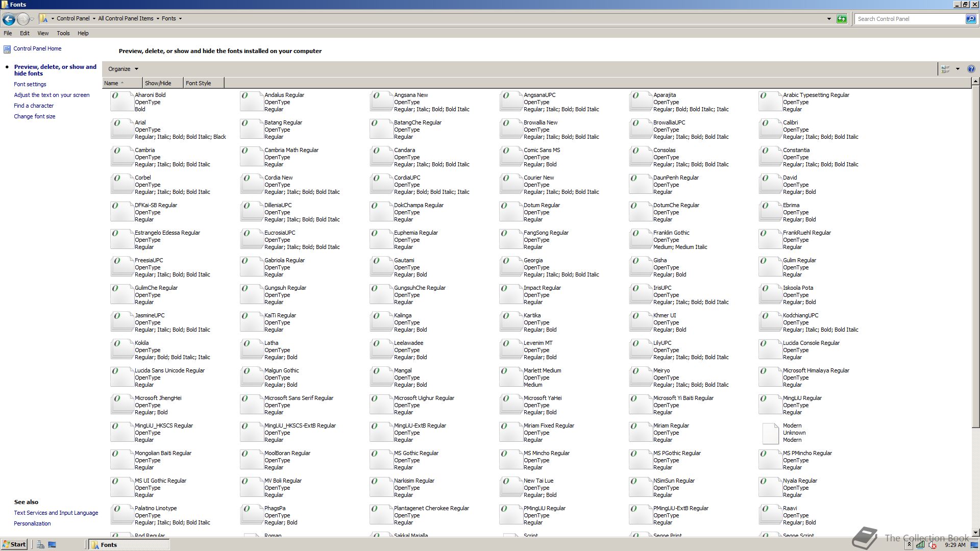980x551 pixels.
Task: Sort by the Name column header
Action: click(122, 83)
